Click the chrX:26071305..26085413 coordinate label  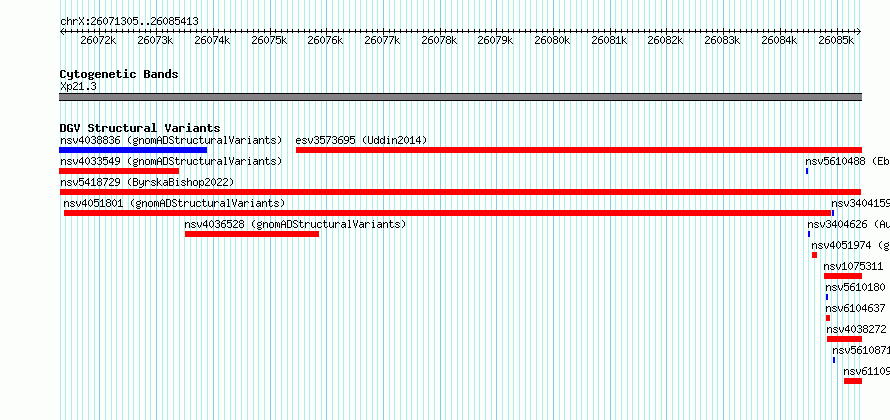[x=129, y=22]
